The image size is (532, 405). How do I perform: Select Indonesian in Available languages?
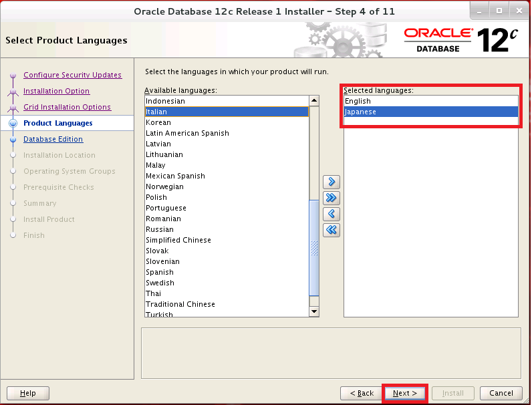[227, 101]
